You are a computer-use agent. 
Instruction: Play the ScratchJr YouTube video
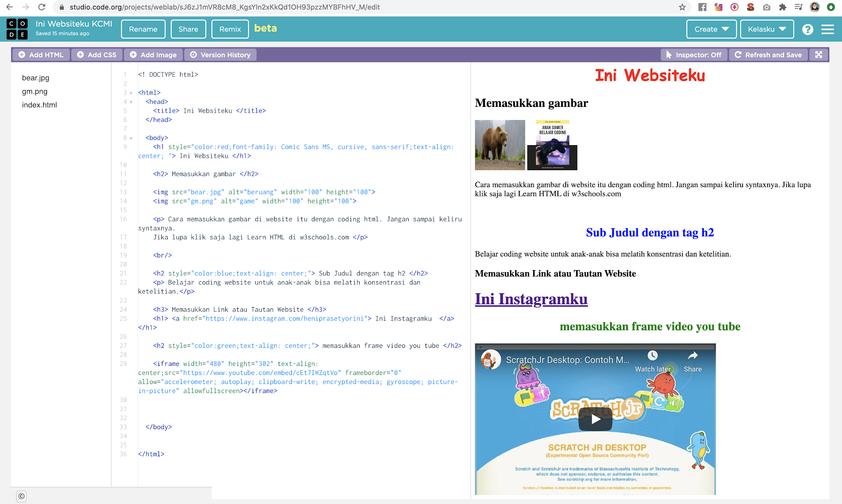pos(595,419)
